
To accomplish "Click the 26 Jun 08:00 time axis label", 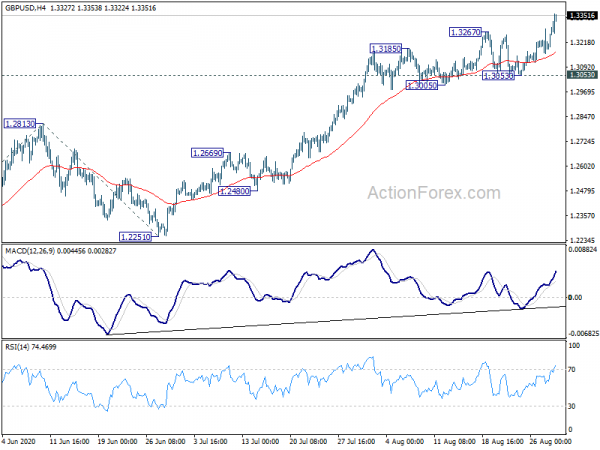I will tap(165, 442).
